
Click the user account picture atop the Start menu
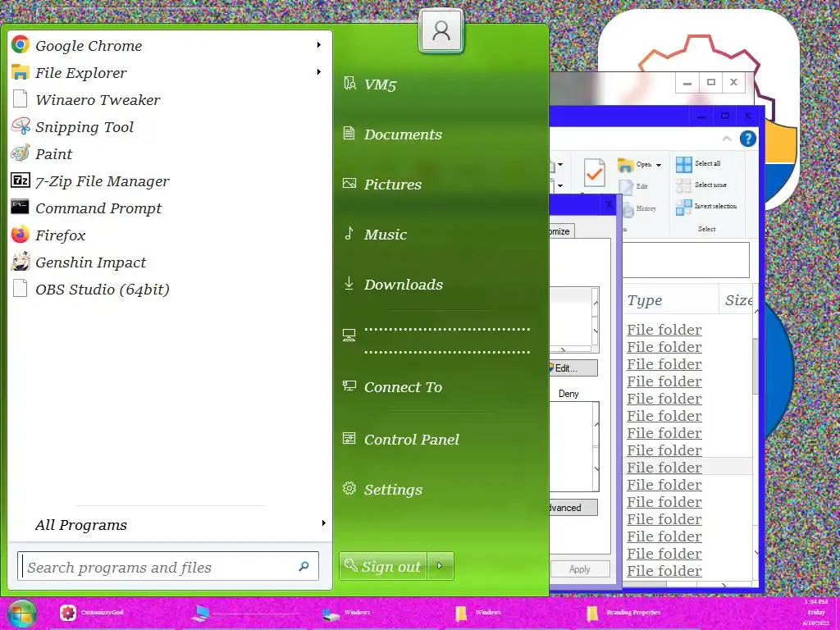[x=441, y=31]
